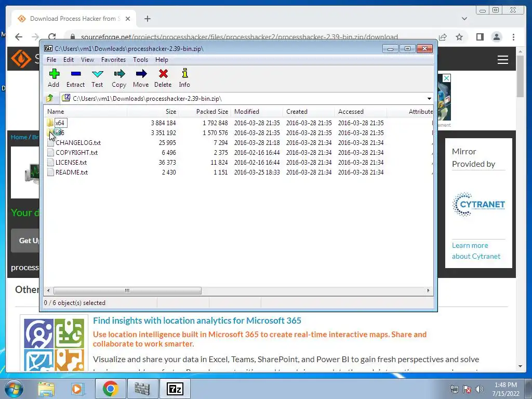Click the taskbar clock showing 1:48 PM
Viewport: 532px width, 399px height.
[506, 389]
